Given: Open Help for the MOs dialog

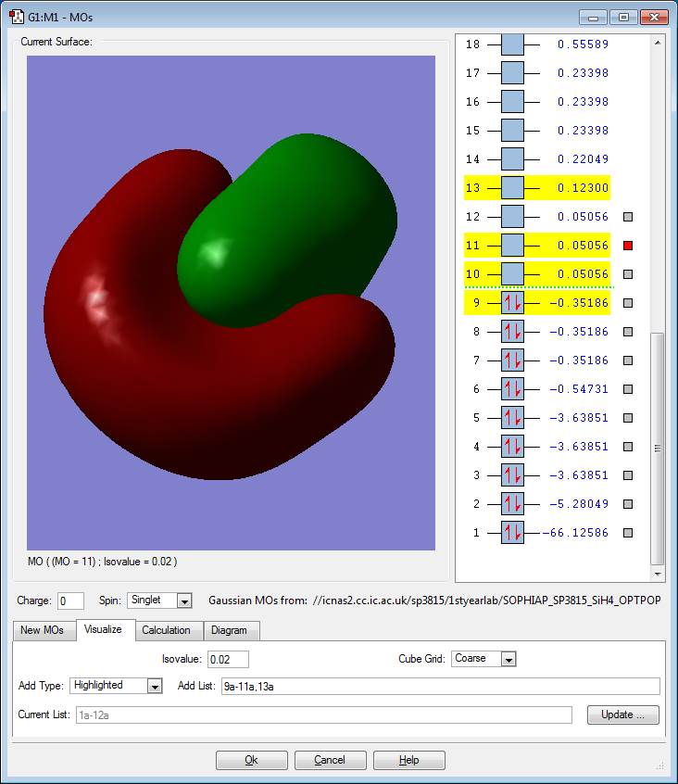Looking at the screenshot, I should click(408, 760).
